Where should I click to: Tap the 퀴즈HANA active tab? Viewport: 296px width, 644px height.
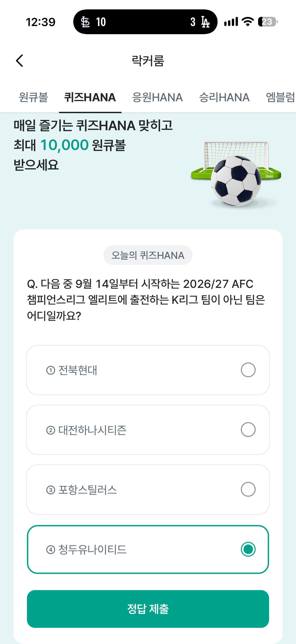[90, 97]
